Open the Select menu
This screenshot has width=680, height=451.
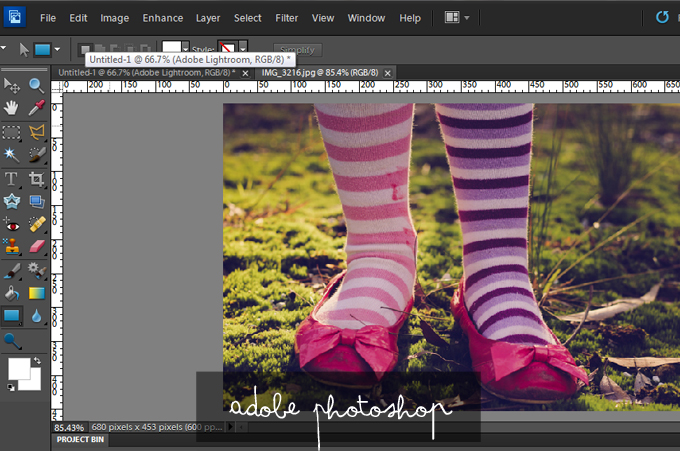click(x=248, y=18)
